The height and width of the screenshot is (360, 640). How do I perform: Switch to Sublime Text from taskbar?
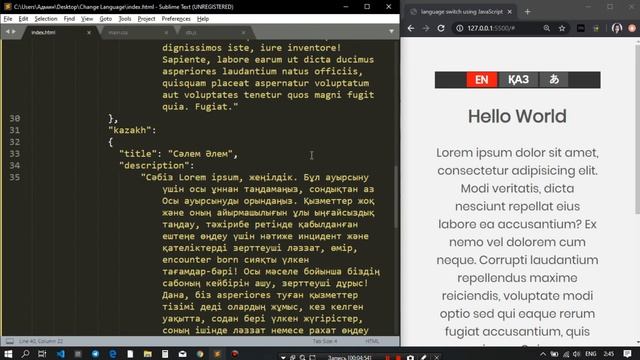217,354
